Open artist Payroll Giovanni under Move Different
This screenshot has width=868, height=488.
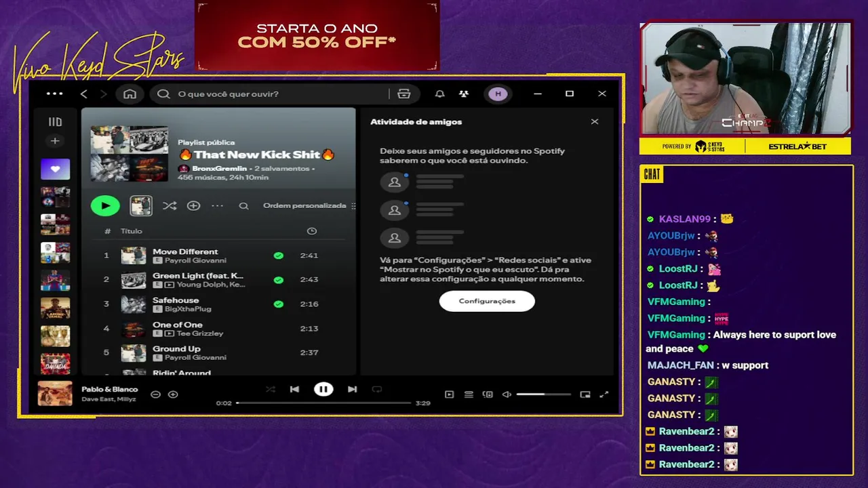[195, 260]
